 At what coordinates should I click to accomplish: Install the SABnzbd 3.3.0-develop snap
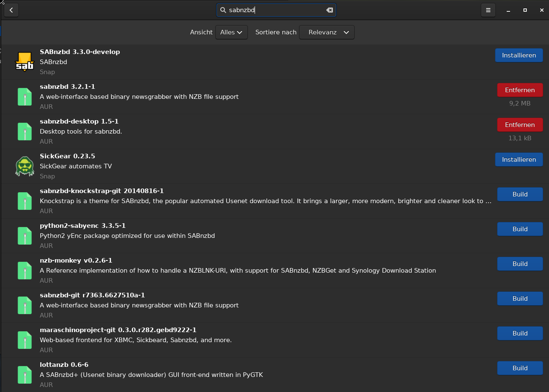coord(519,55)
